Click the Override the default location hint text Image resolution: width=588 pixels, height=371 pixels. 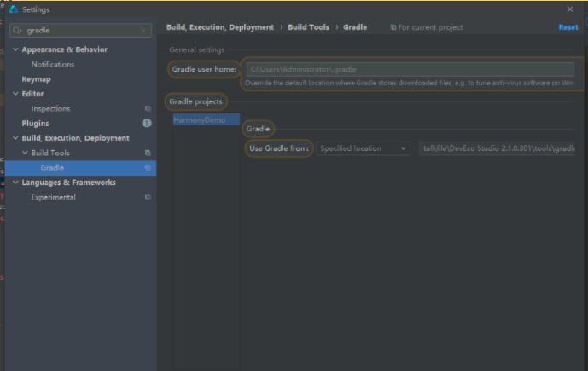pyautogui.click(x=410, y=83)
